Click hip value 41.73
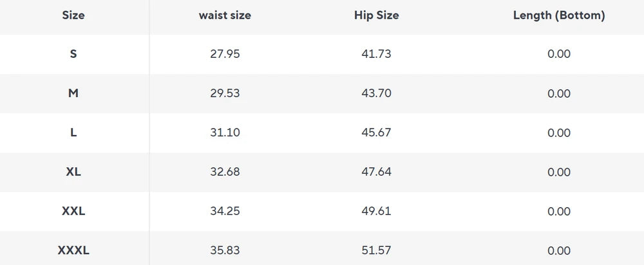Screen dimensions: 644x265 376,54
